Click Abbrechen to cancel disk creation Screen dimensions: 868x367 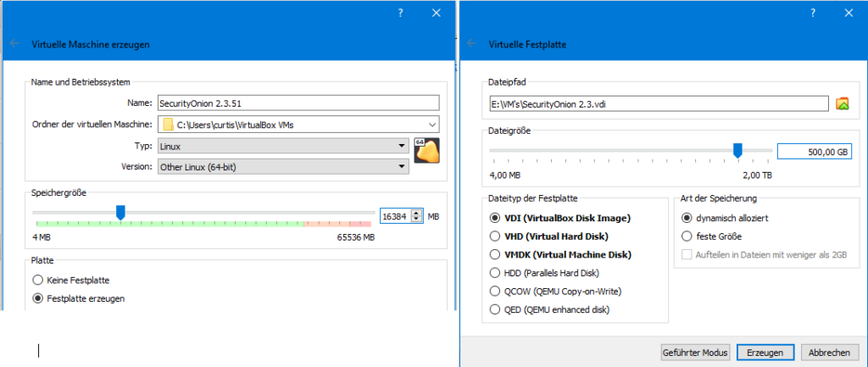pos(830,352)
